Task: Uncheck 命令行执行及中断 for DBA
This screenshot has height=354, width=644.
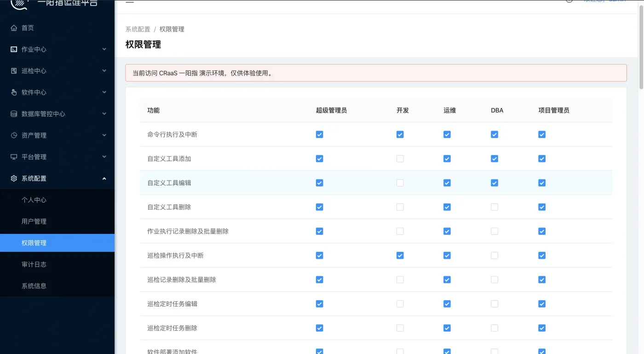Action: point(494,134)
